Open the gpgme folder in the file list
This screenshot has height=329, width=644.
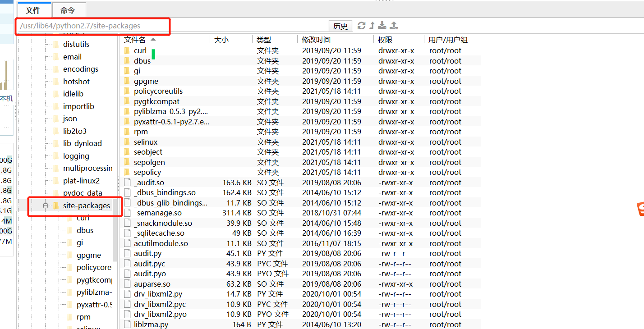(x=145, y=81)
